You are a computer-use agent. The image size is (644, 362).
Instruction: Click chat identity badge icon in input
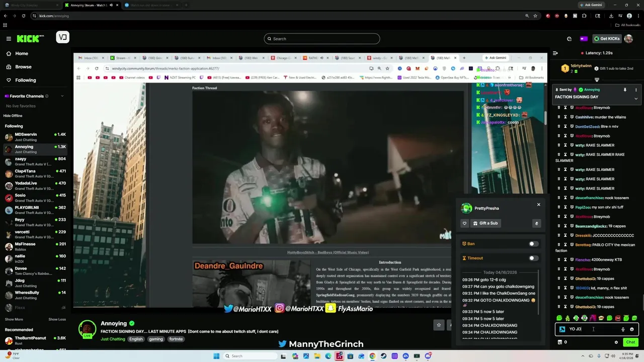(x=562, y=329)
